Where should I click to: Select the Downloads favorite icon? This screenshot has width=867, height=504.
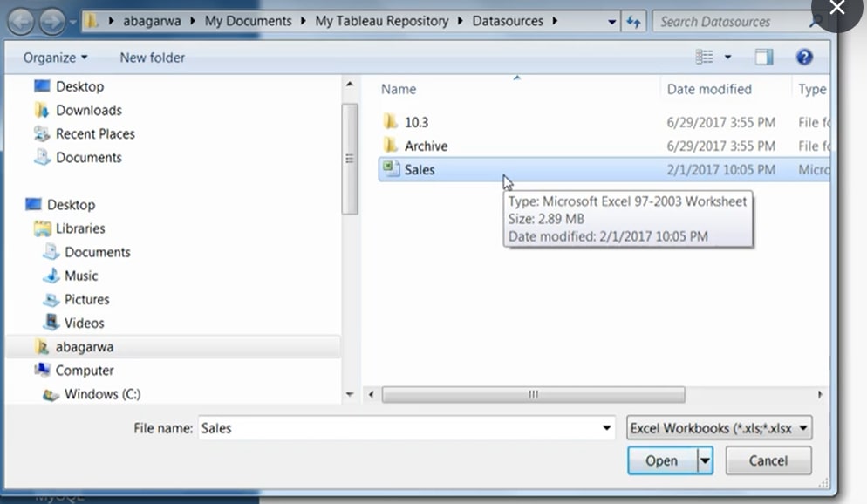coord(42,110)
